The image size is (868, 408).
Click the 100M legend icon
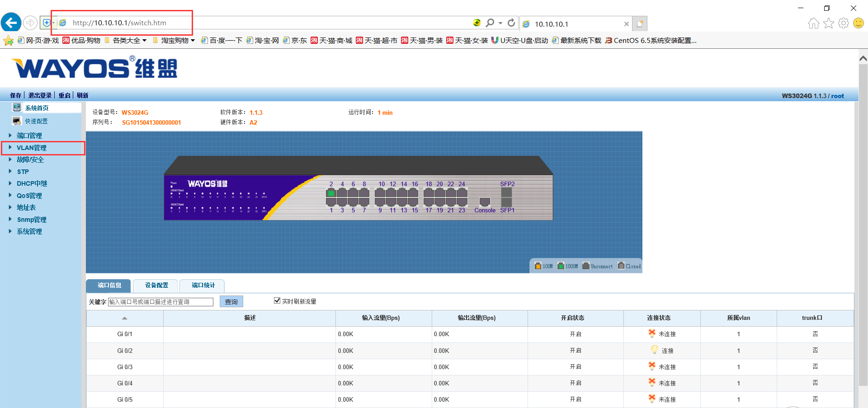[x=538, y=266]
